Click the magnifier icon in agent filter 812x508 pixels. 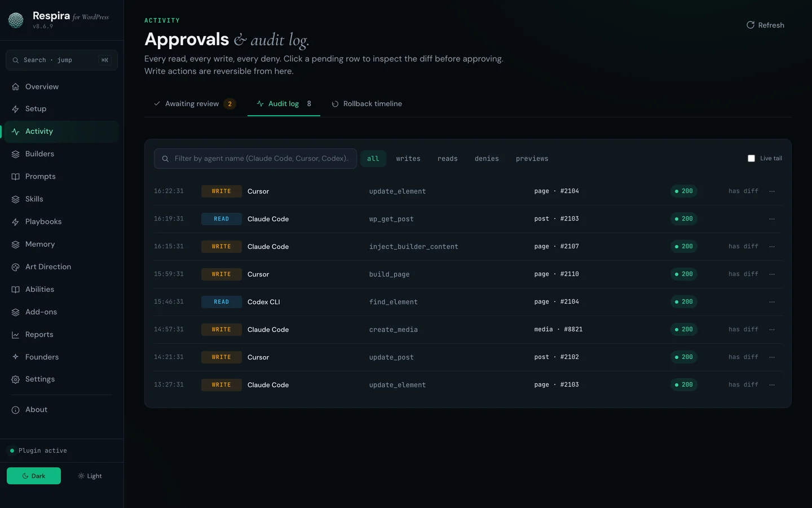(165, 159)
